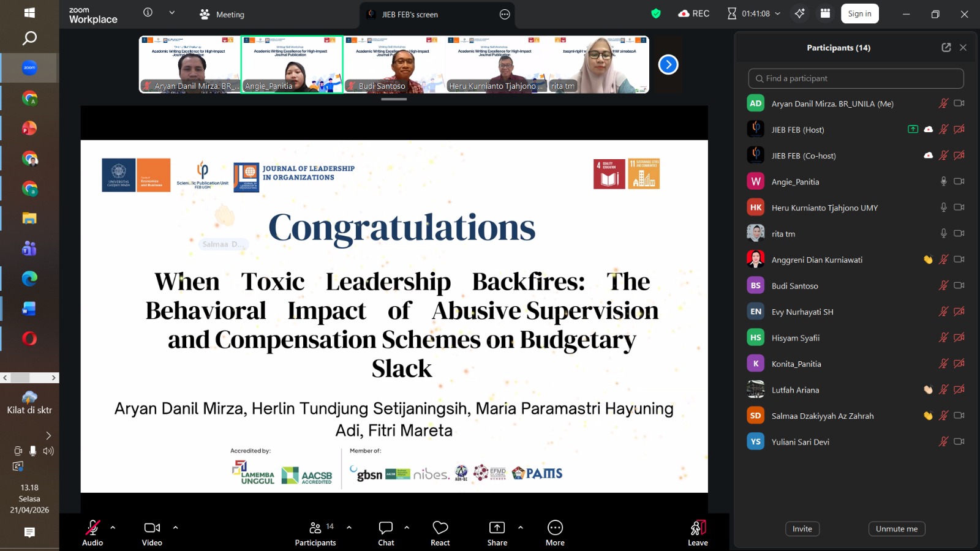The width and height of the screenshot is (980, 551).
Task: Open Microsoft Edge from taskbar
Action: click(29, 279)
